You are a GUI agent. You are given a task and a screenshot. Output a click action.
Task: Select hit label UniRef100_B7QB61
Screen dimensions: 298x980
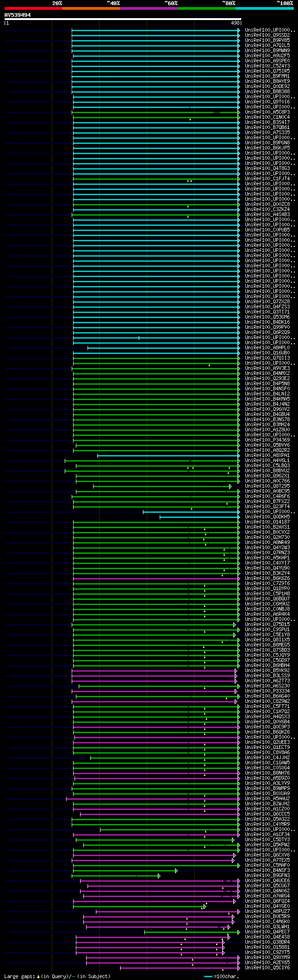[x=267, y=127]
